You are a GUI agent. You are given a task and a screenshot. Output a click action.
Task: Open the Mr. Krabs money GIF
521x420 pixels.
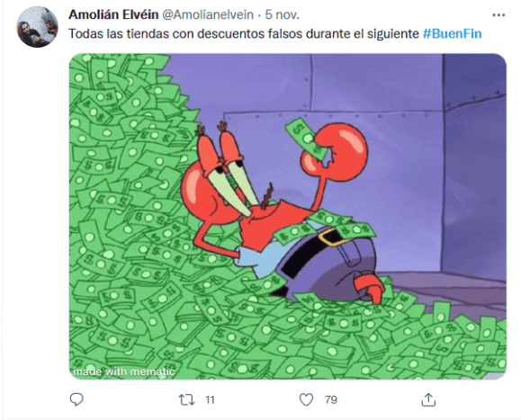coord(287,217)
